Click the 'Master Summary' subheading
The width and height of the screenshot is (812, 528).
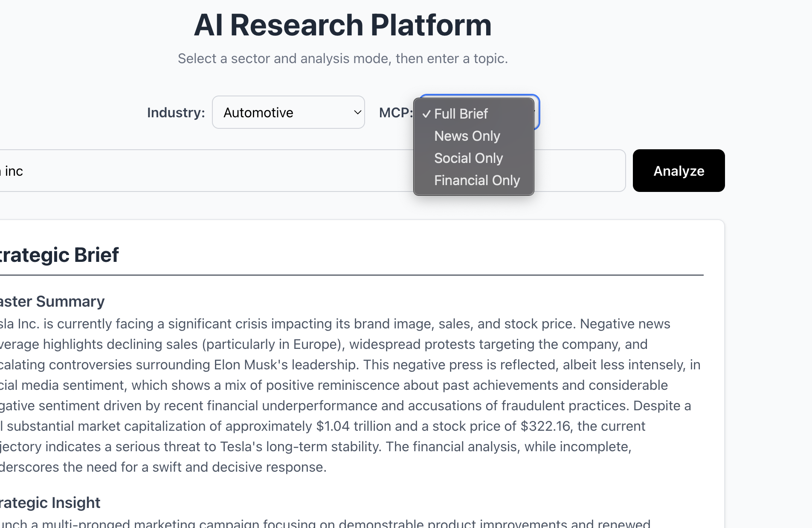click(52, 302)
